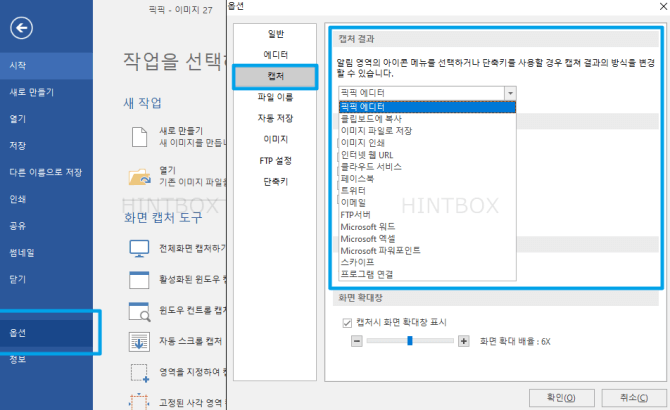Open the 단축키 options tab
This screenshot has width=670, height=410.
click(275, 182)
